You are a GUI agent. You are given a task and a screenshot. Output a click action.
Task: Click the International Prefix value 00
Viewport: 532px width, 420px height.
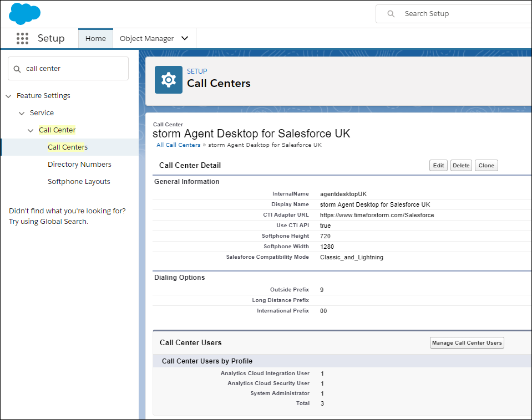coord(323,311)
